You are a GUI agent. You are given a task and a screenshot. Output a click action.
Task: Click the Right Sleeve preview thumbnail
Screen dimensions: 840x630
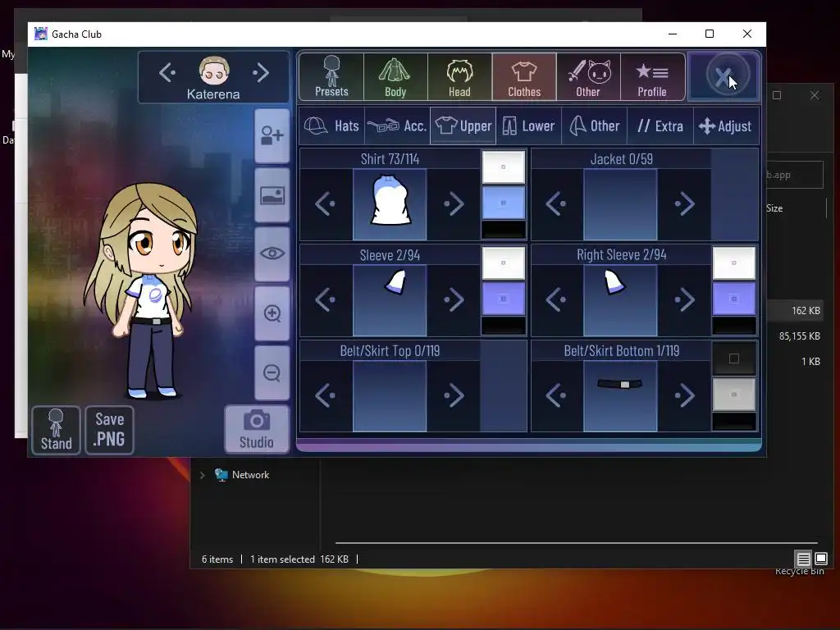coord(620,300)
